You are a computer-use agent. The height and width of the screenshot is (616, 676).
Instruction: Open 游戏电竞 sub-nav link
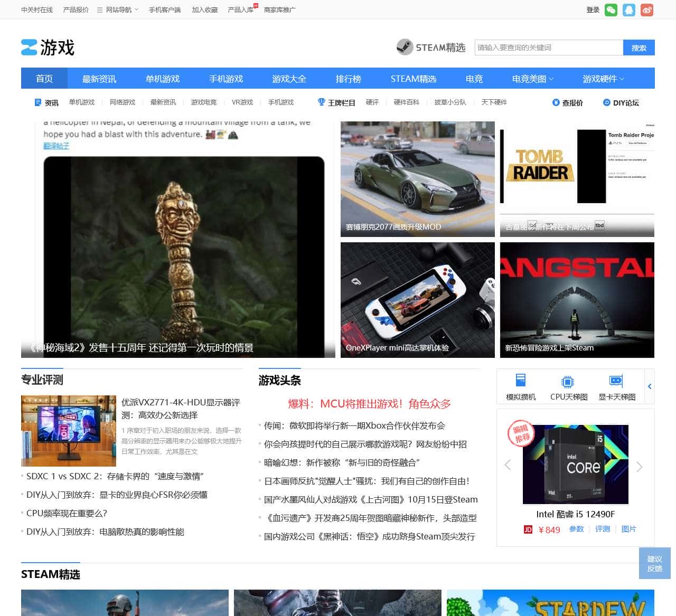click(x=204, y=102)
